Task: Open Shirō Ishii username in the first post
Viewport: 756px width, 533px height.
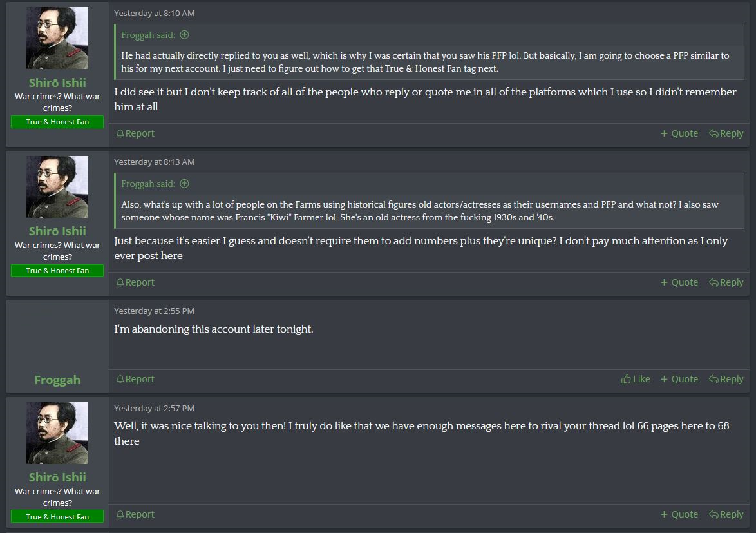Action: tap(57, 82)
